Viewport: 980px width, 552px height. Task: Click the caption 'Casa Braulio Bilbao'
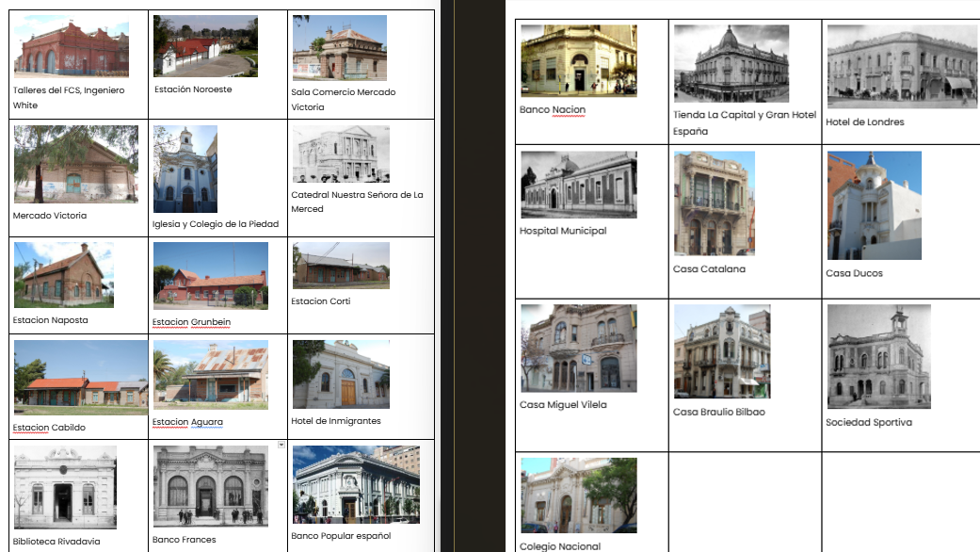718,412
